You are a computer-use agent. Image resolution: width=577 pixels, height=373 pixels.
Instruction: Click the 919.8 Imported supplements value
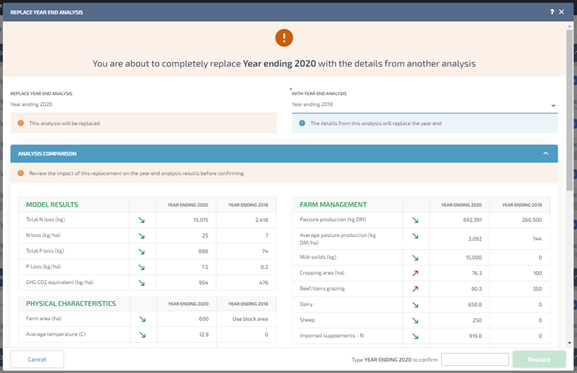pos(475,336)
